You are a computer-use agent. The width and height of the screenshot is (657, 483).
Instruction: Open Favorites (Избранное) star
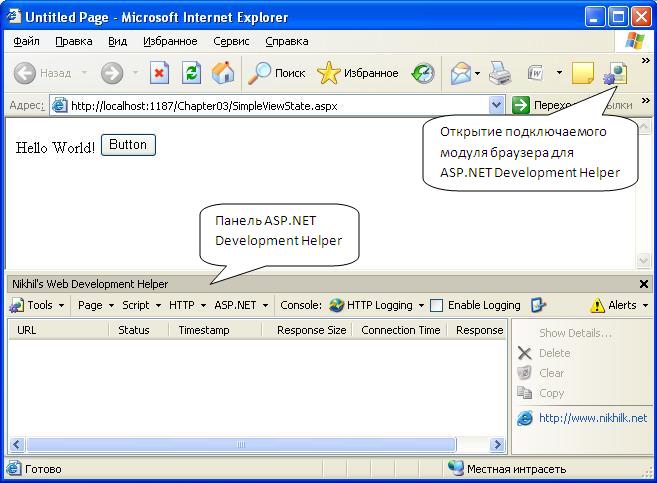pos(328,73)
